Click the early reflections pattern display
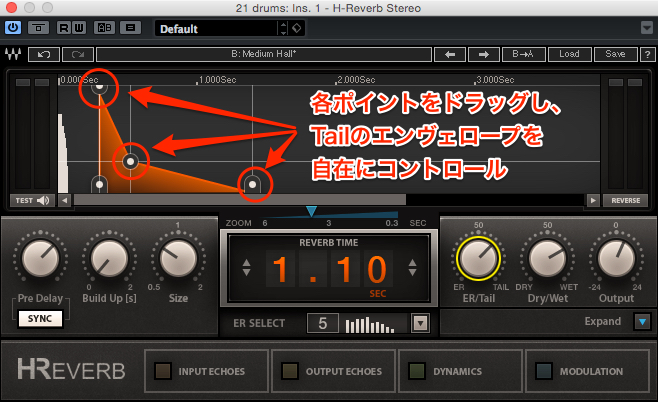This screenshot has height=402, width=658. click(374, 324)
